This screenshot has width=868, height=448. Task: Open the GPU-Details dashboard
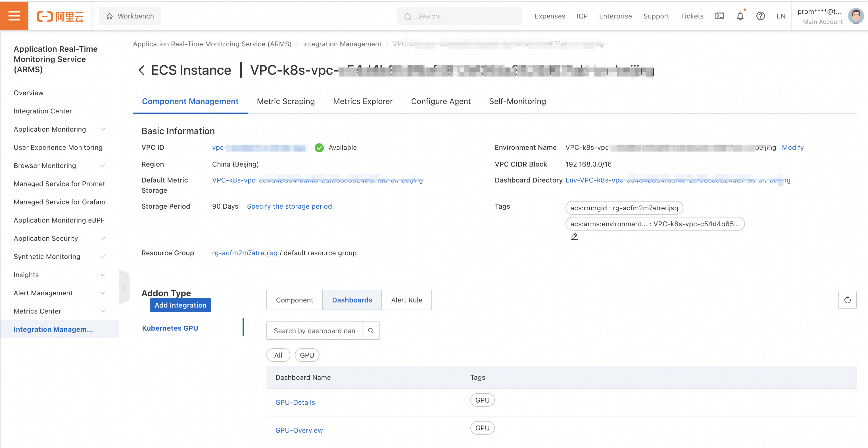pos(295,403)
